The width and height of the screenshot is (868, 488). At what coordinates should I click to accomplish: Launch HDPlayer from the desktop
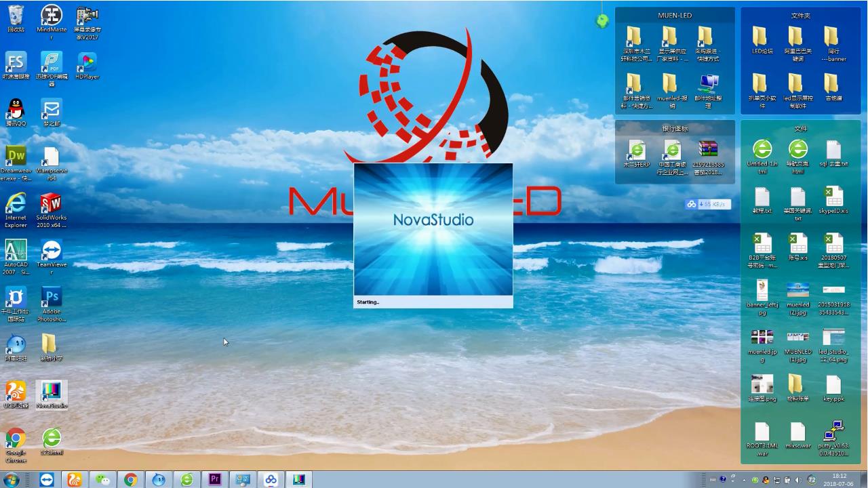(x=87, y=66)
